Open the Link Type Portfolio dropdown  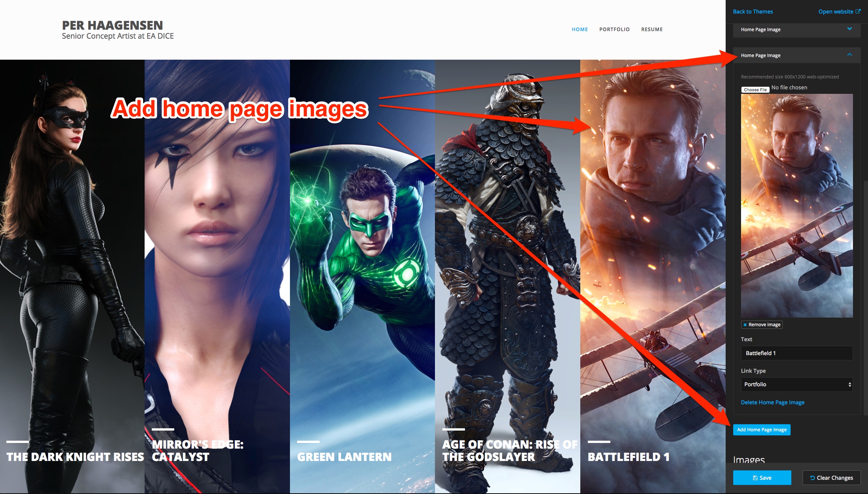[x=797, y=384]
